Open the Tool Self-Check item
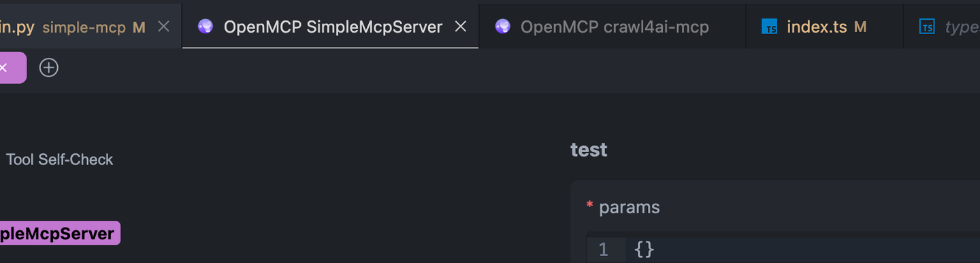The image size is (980, 263). pos(59,159)
